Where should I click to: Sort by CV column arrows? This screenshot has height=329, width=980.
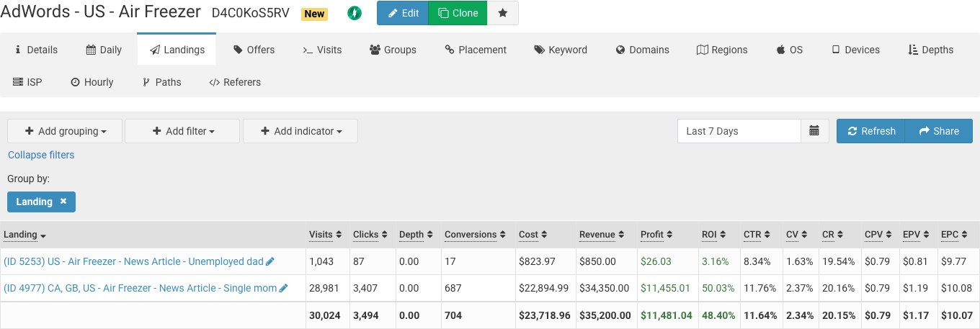pos(805,235)
